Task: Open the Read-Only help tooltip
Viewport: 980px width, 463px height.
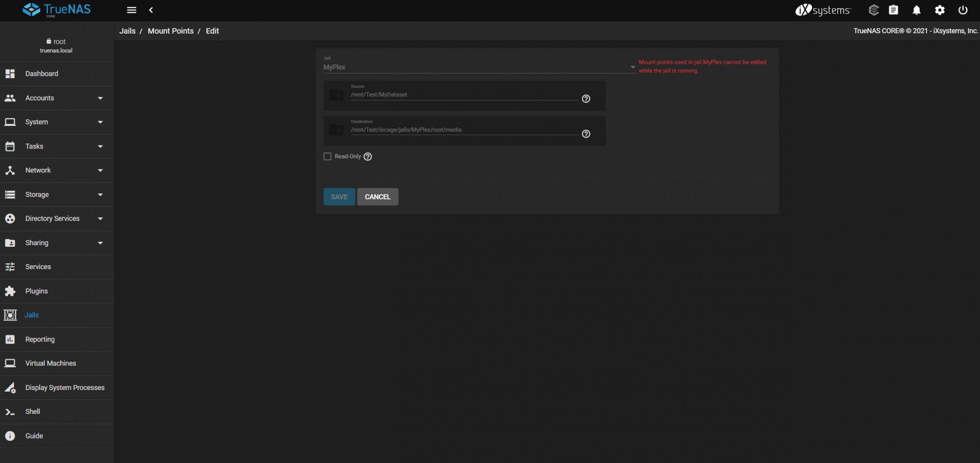Action: (x=368, y=157)
